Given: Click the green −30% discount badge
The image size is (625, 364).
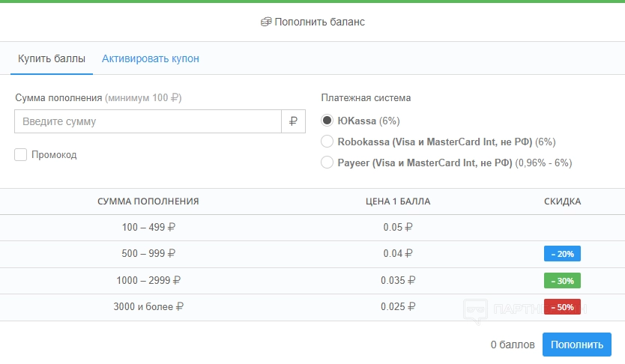Looking at the screenshot, I should pyautogui.click(x=562, y=281).
